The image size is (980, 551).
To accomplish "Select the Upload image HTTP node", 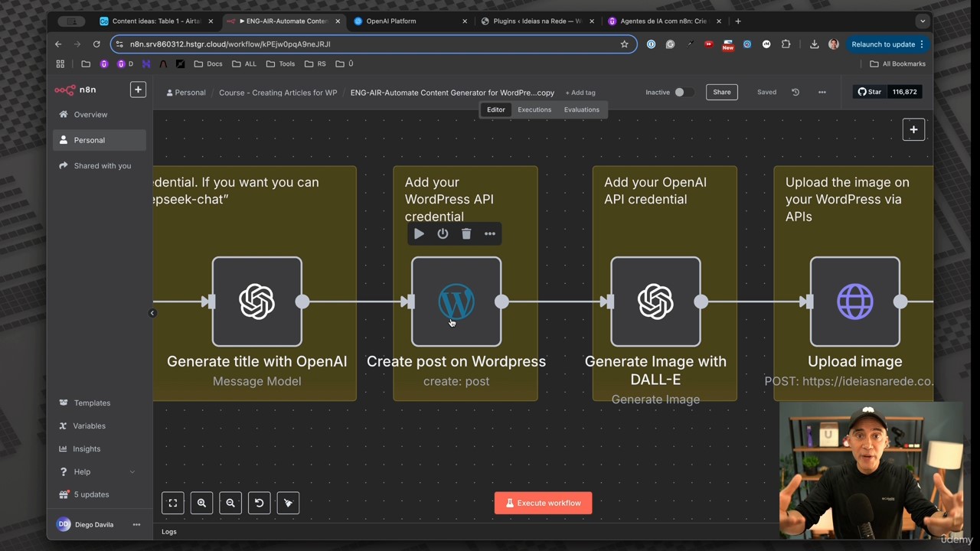I will 855,302.
